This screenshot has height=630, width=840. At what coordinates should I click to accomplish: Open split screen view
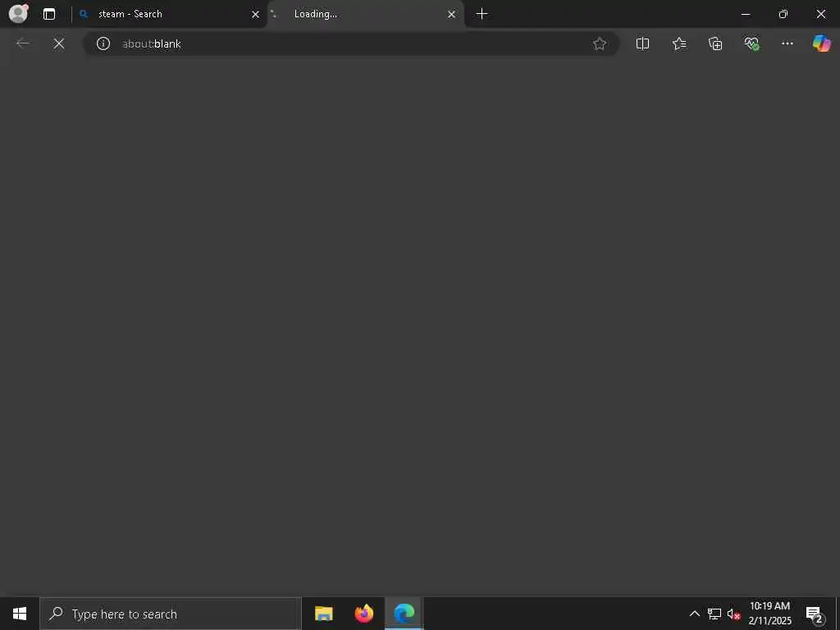[642, 43]
